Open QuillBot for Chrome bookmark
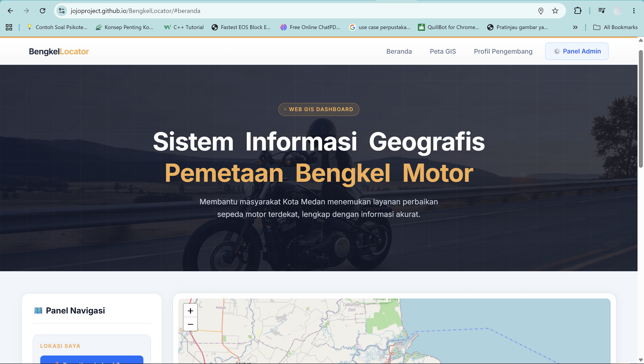 [x=449, y=27]
